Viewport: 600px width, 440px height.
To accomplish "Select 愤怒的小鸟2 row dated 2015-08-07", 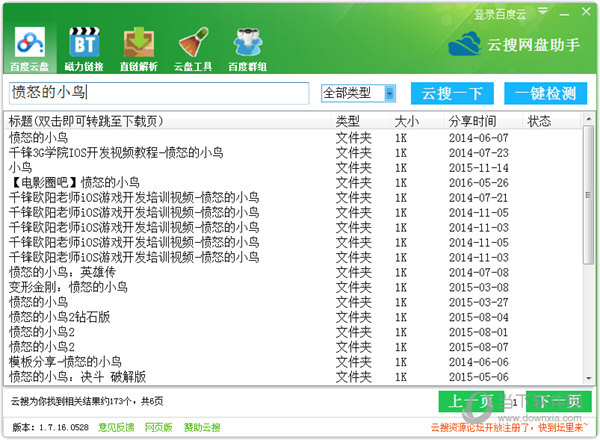I will (x=293, y=347).
